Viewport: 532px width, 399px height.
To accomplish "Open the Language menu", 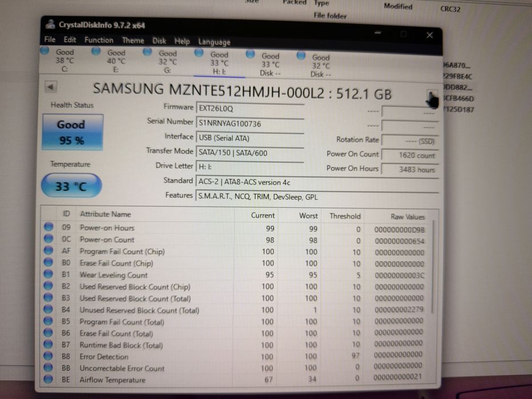I will [214, 42].
